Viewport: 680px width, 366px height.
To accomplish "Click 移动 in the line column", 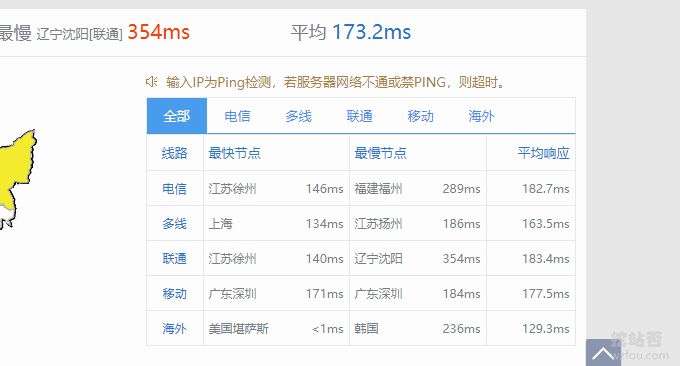I will (x=174, y=294).
